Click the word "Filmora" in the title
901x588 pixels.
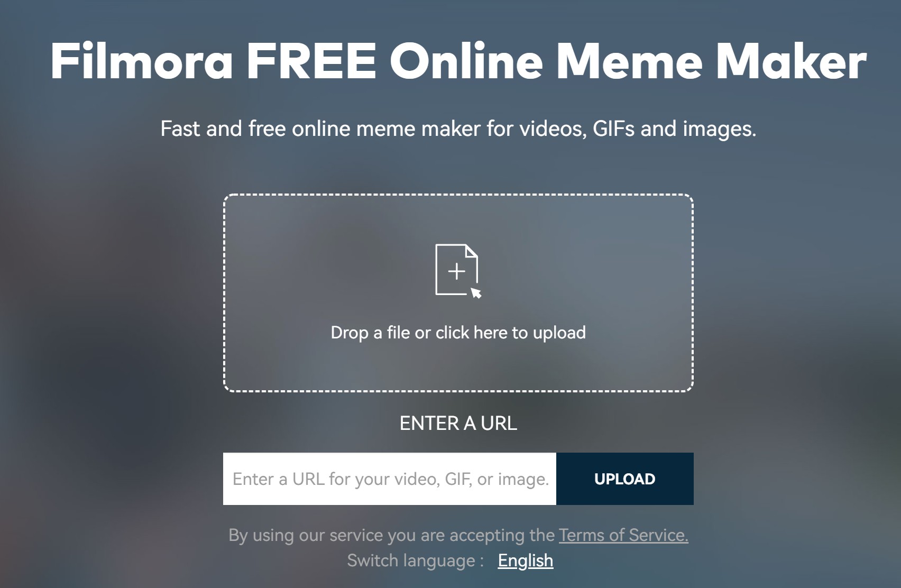[x=142, y=61]
